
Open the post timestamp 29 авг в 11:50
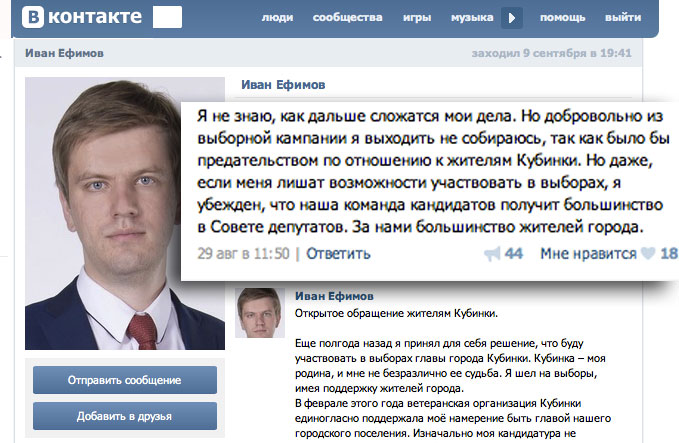pos(247,254)
